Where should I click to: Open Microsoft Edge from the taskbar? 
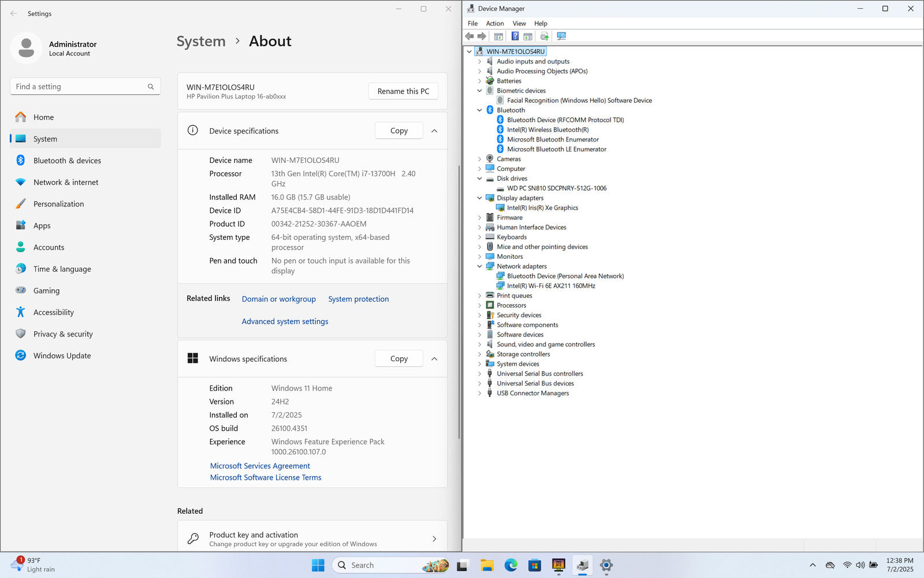(511, 565)
